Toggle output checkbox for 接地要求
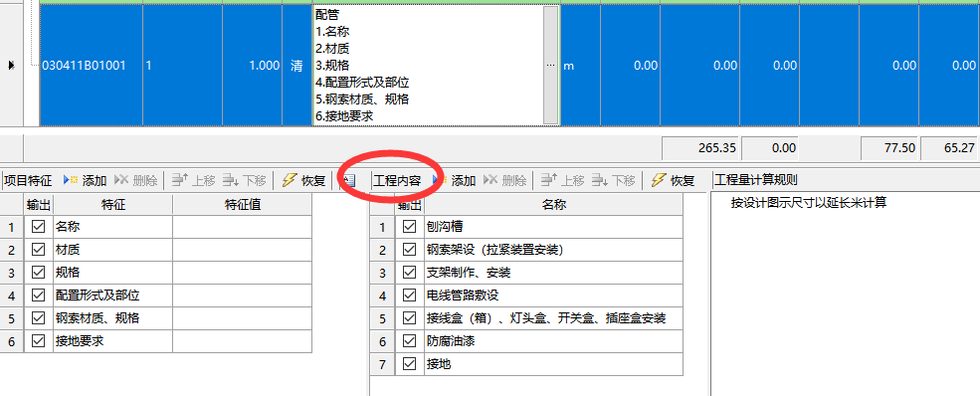This screenshot has width=980, height=396. tap(38, 341)
